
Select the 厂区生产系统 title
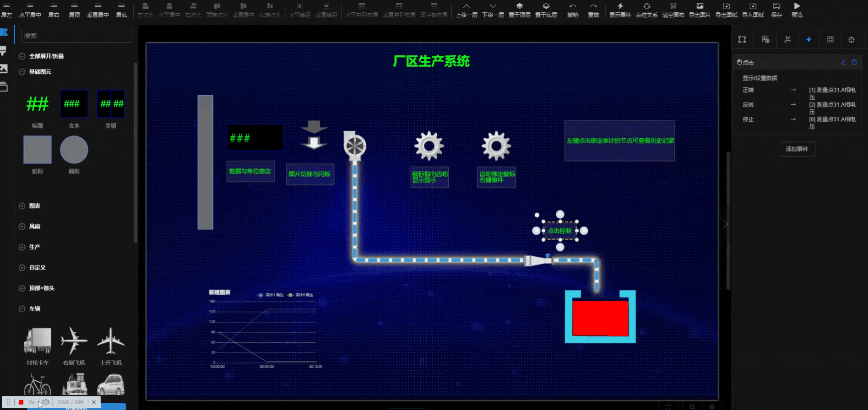tap(431, 61)
